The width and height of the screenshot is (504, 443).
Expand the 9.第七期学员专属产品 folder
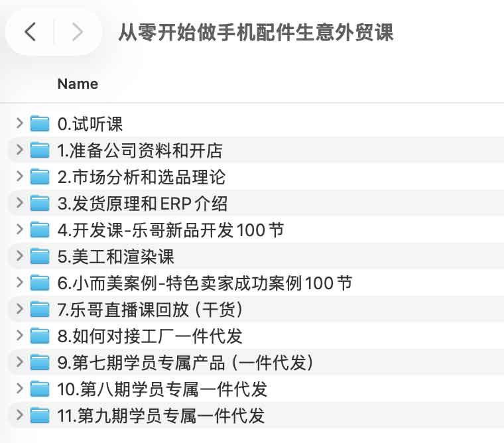[19, 363]
